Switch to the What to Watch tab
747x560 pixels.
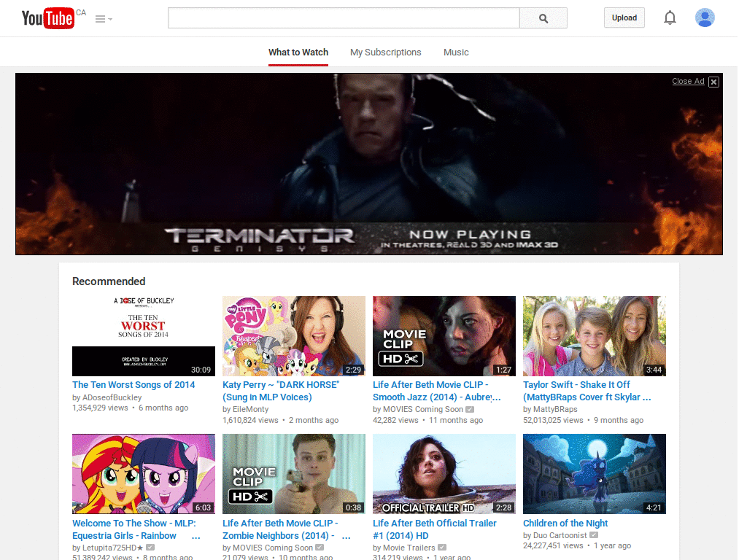pos(298,52)
